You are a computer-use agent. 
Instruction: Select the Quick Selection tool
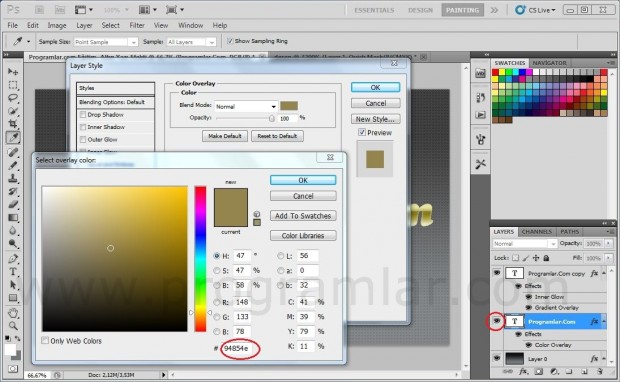(x=13, y=111)
